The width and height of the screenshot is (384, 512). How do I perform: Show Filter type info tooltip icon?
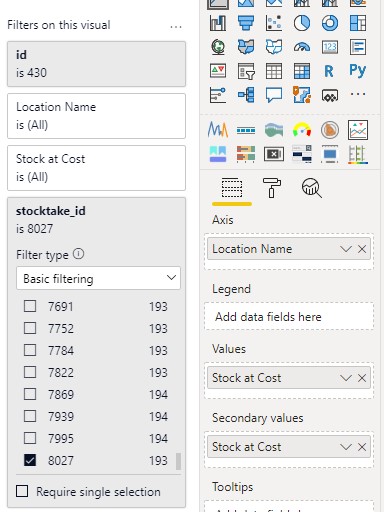[78, 254]
